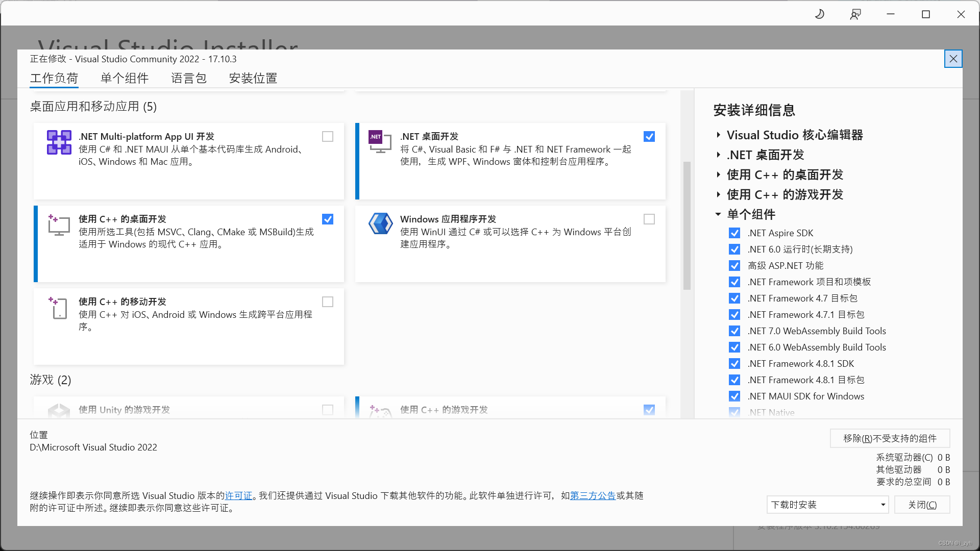Click the C++ mobile development phone icon
Viewport: 980px width, 551px height.
click(x=59, y=308)
